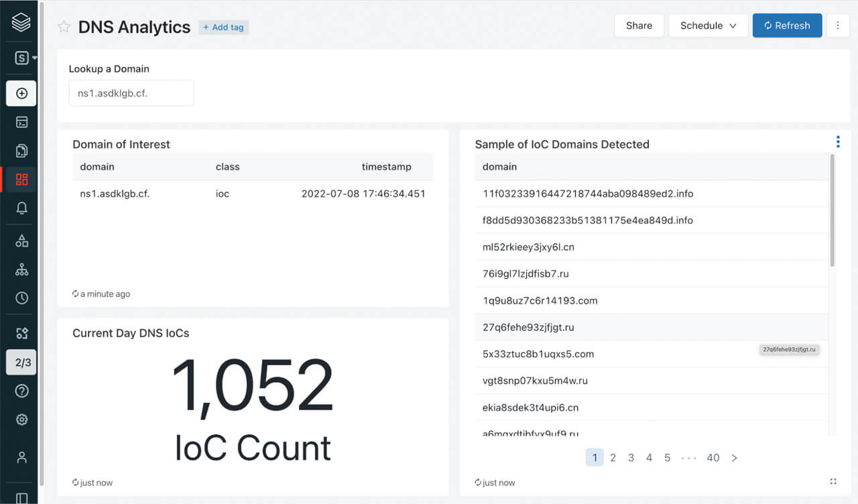Open the dashboard more options menu
Viewport: 858px width, 504px height.
pos(837,25)
